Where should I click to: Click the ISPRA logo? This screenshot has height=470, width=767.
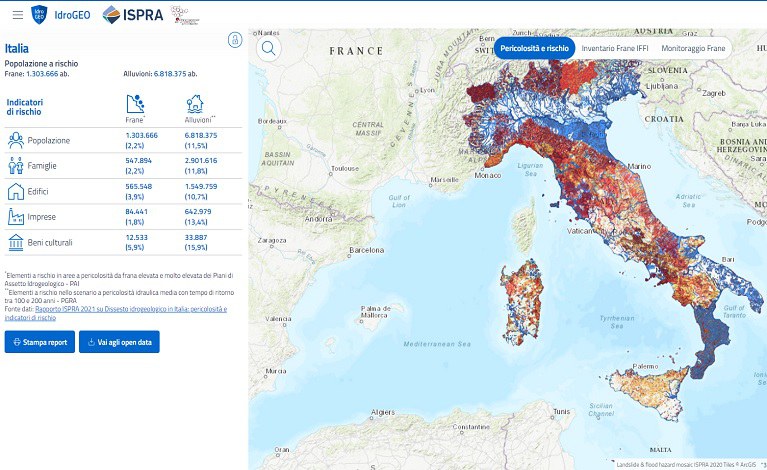click(134, 14)
